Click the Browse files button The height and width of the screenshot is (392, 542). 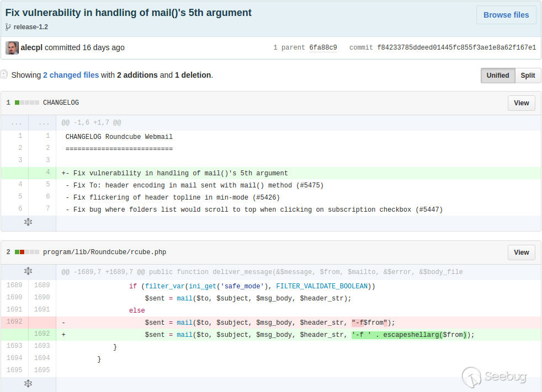click(506, 15)
